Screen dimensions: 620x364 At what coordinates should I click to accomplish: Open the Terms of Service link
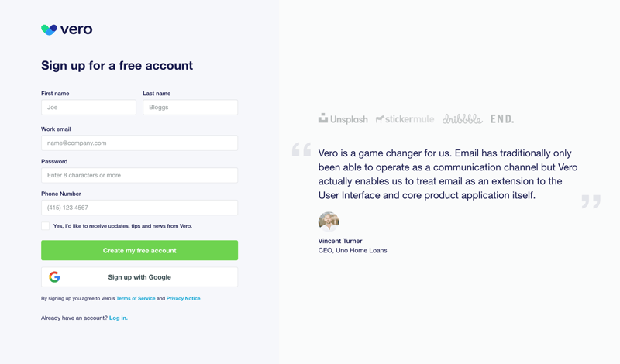(136, 298)
